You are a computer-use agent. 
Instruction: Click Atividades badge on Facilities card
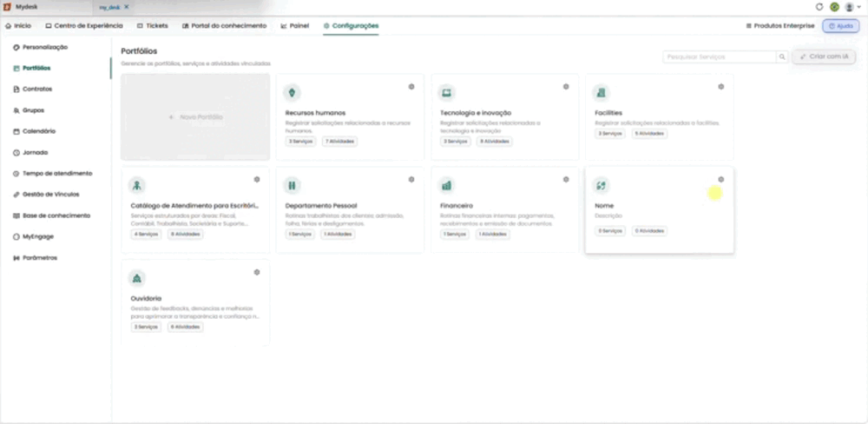coord(649,134)
